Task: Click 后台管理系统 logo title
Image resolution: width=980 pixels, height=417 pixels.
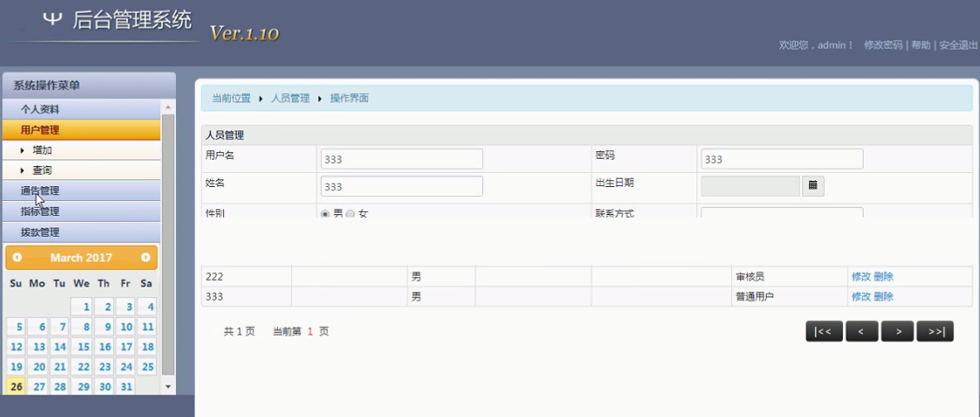Action: pyautogui.click(x=132, y=21)
